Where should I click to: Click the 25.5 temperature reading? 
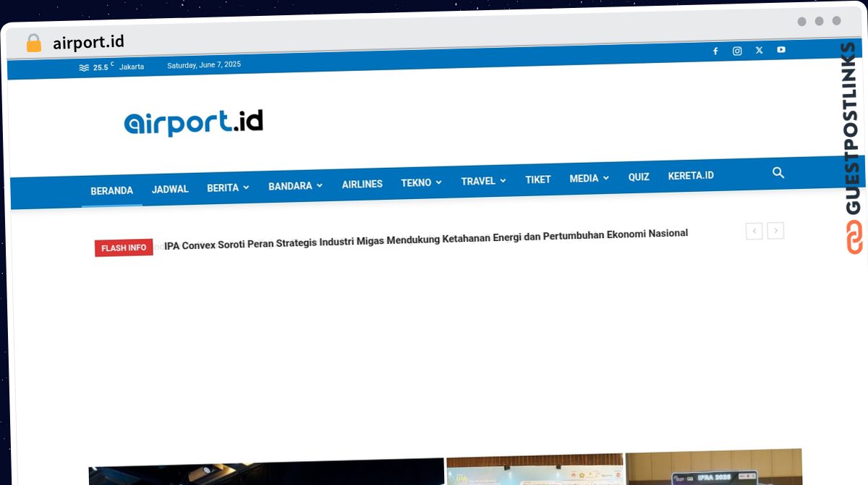click(101, 67)
